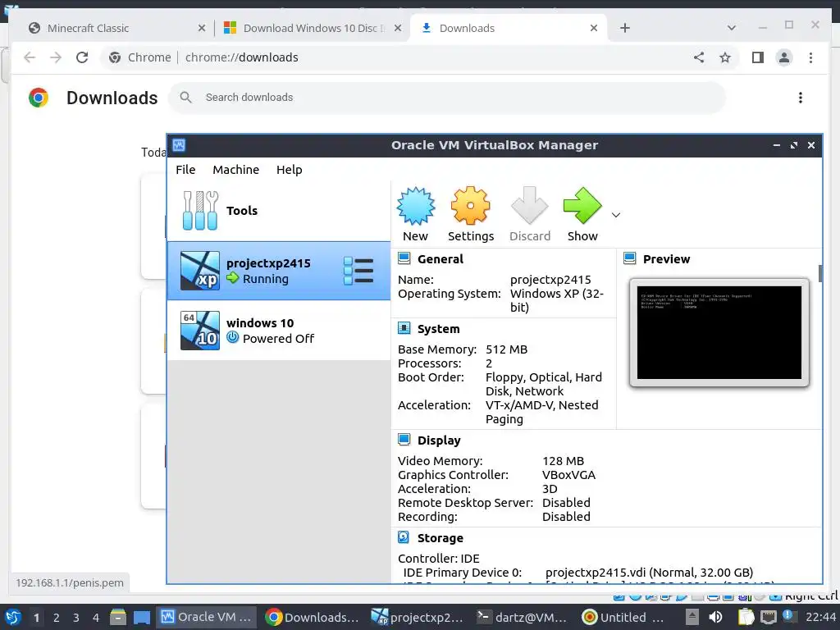Activate the projectxp2415 VM taskbar entry
The width and height of the screenshot is (840, 630).
[x=418, y=617]
